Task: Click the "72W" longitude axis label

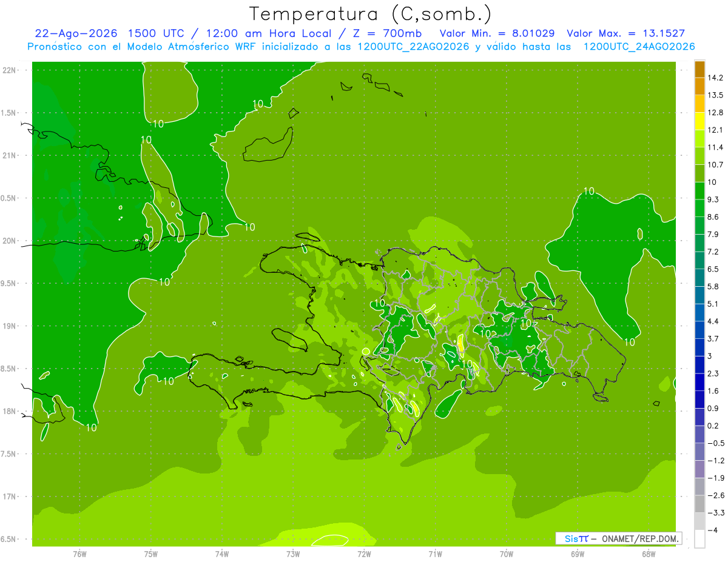Action: tap(364, 554)
